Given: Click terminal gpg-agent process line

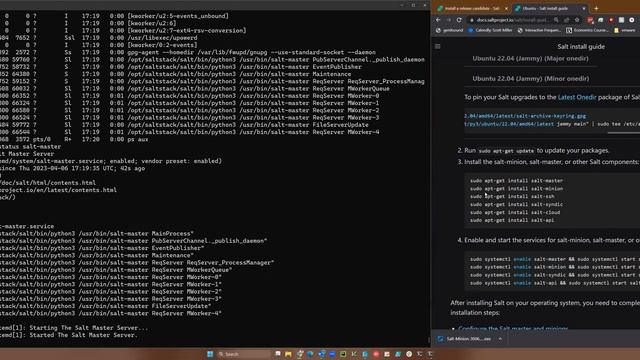Looking at the screenshot, I should (x=188, y=52).
